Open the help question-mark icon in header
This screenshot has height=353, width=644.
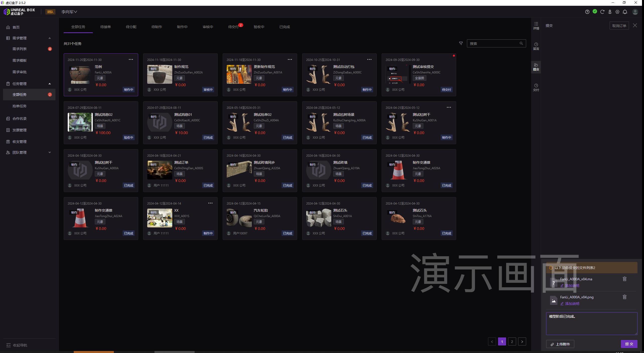tap(587, 12)
